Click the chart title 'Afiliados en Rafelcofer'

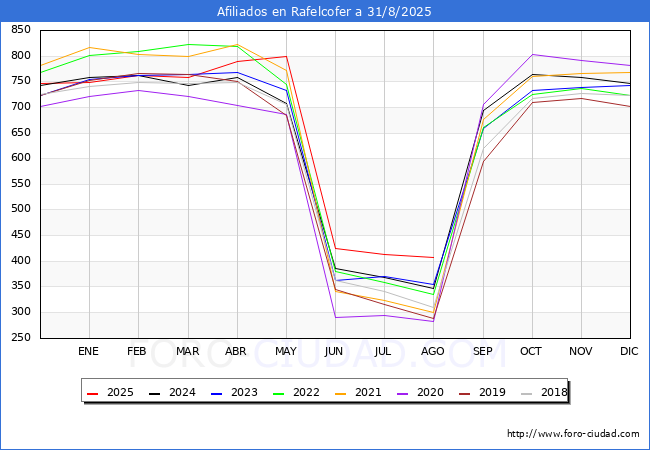pyautogui.click(x=325, y=11)
